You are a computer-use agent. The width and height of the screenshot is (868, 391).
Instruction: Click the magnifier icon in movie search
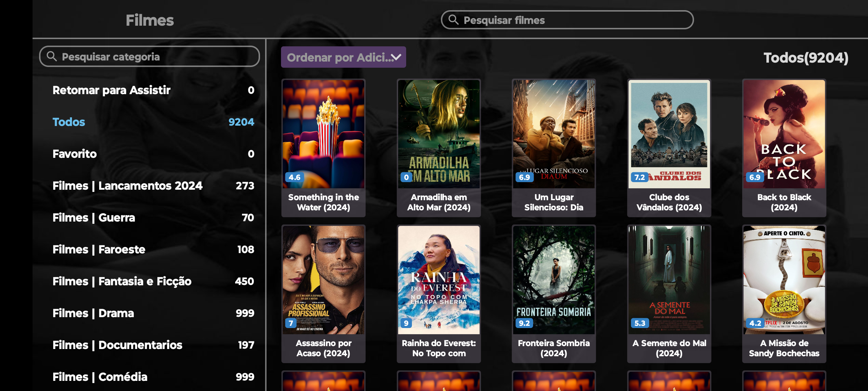click(453, 20)
